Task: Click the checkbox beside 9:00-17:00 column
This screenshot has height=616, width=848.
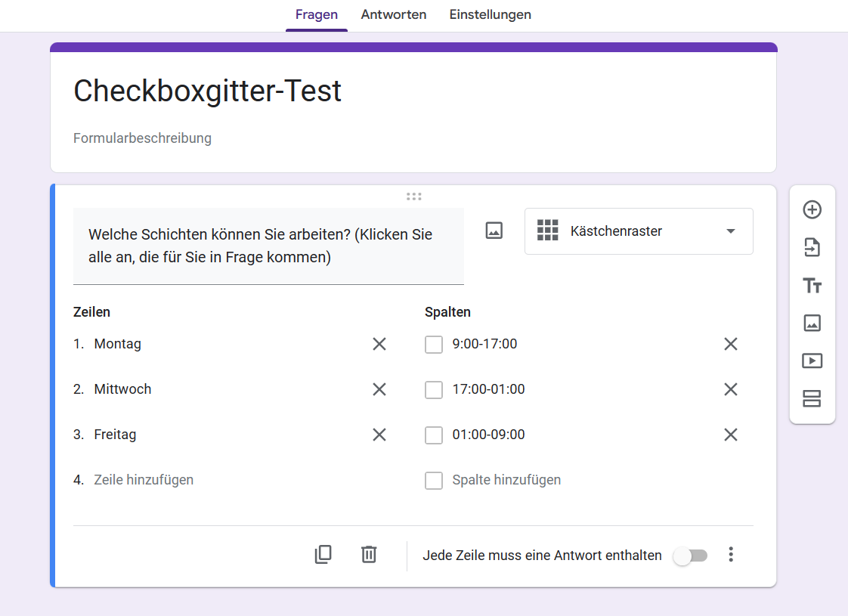Action: coord(434,345)
